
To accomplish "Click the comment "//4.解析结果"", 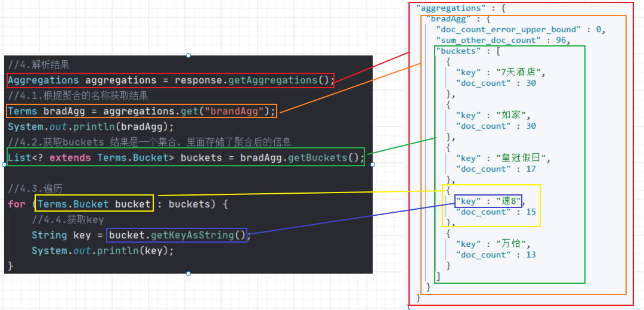I will coord(39,64).
